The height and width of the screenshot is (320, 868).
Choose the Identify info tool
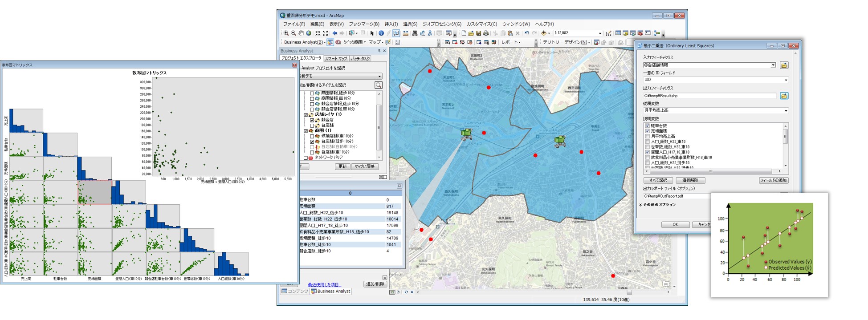(x=381, y=33)
